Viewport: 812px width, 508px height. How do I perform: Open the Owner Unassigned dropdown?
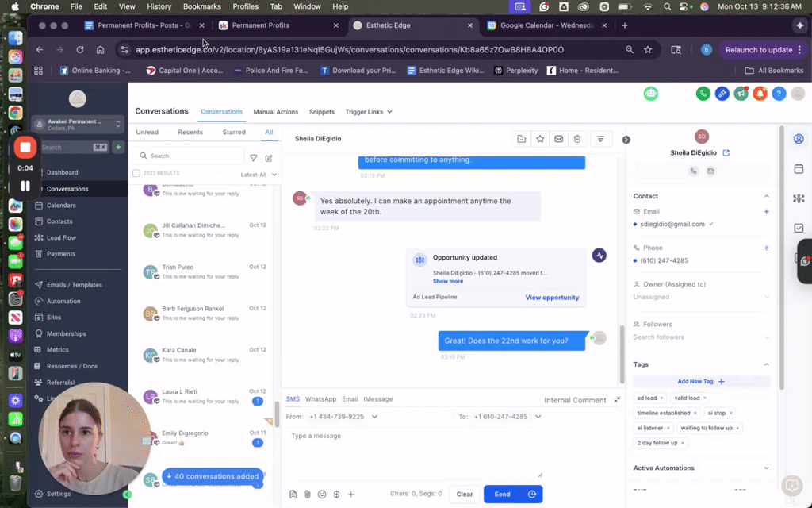[x=701, y=297]
